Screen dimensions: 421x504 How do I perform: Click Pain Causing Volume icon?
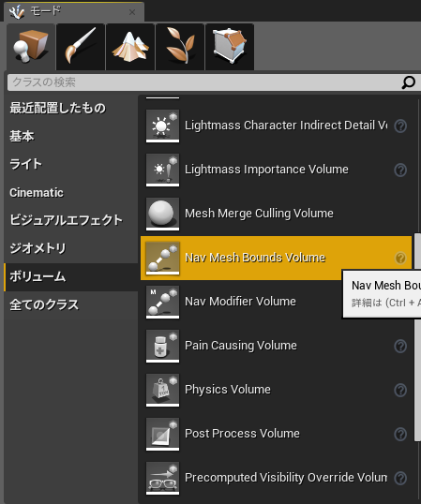pos(162,346)
